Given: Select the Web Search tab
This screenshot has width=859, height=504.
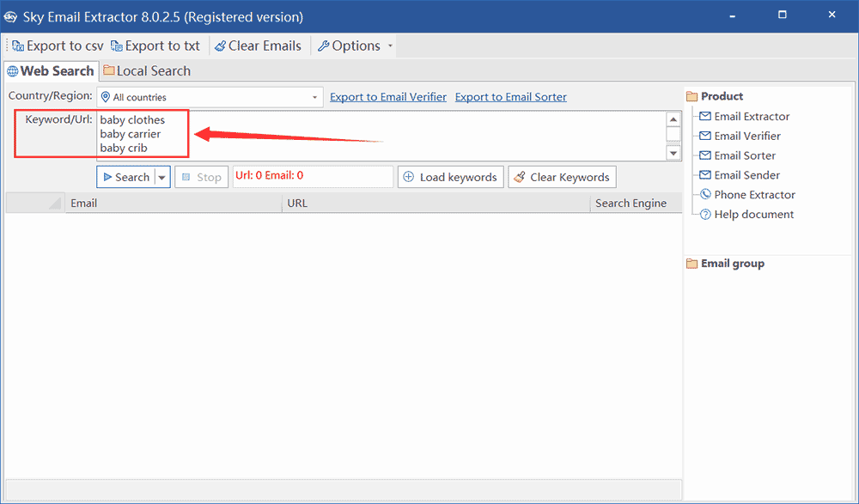Looking at the screenshot, I should [50, 71].
